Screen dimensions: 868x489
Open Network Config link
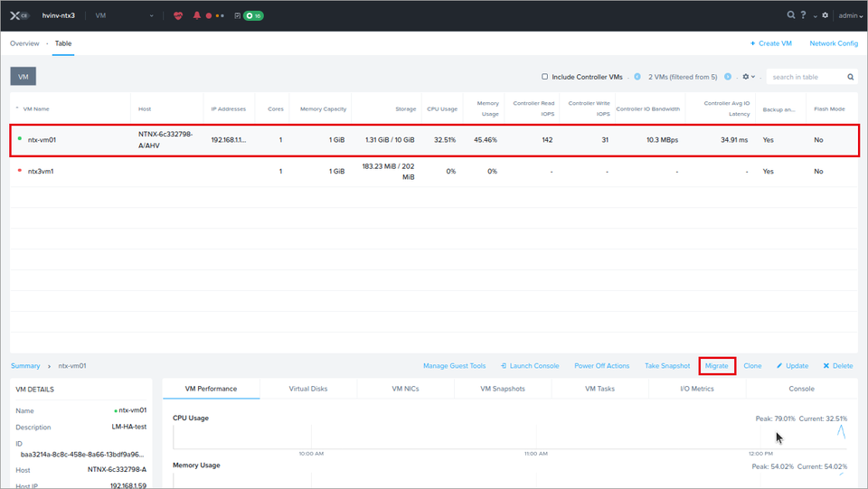pos(834,43)
